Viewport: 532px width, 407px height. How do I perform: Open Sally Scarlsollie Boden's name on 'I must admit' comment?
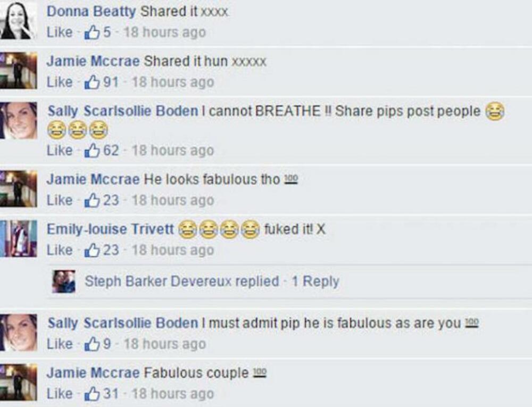point(123,323)
